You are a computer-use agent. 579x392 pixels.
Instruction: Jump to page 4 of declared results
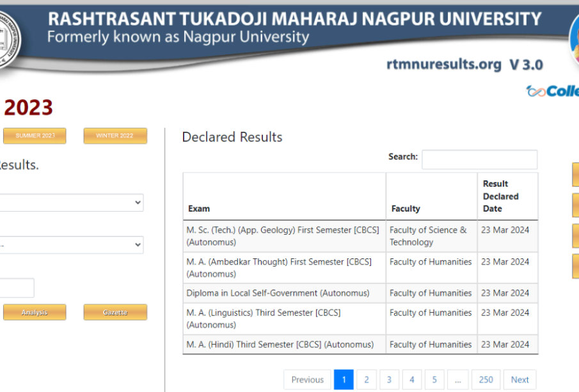click(x=412, y=379)
